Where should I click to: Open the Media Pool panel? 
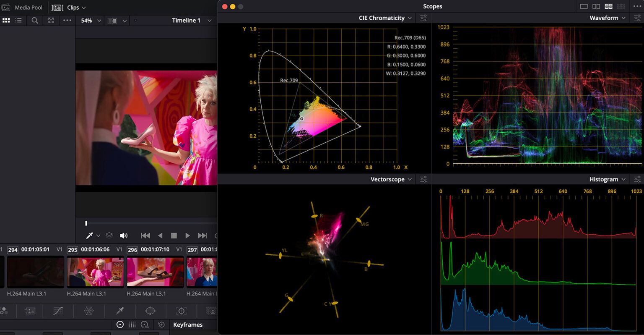(24, 7)
